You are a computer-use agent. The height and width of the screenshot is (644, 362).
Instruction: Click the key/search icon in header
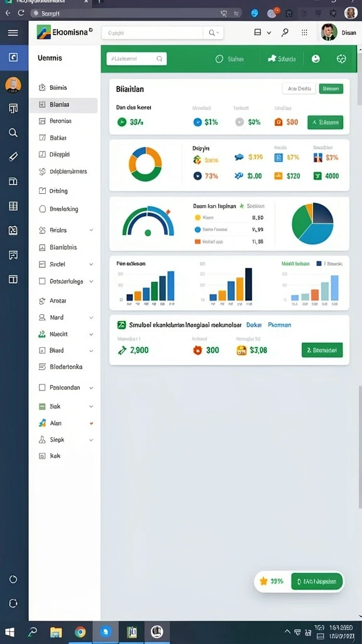[285, 33]
